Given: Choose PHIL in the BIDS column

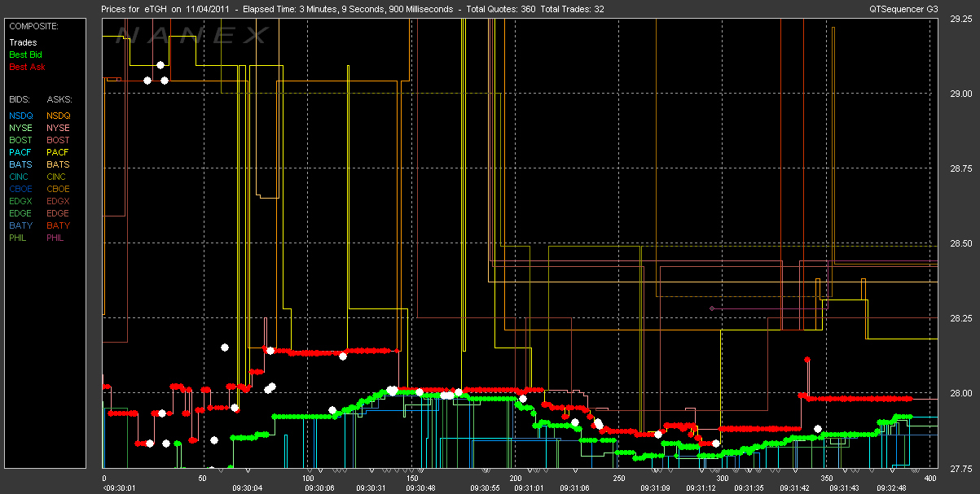Looking at the screenshot, I should point(20,238).
